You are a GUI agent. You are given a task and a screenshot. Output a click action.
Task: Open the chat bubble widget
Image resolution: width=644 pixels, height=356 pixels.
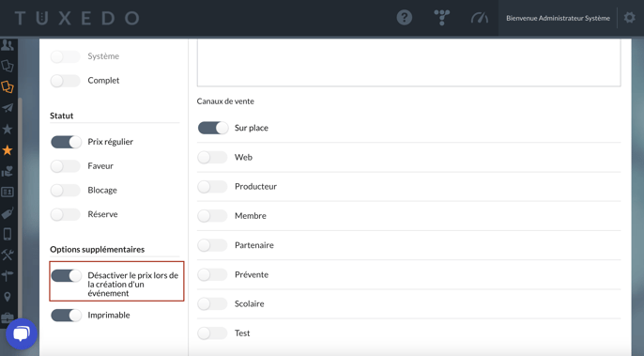22,333
